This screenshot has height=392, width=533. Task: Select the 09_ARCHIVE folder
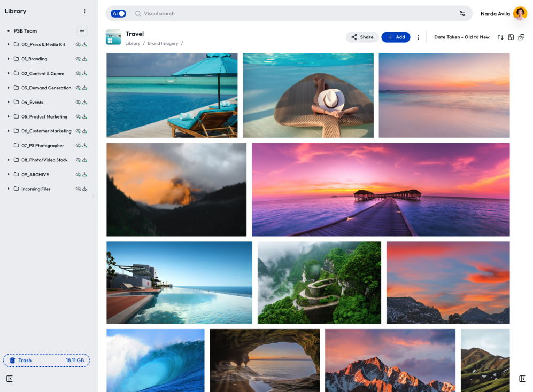[35, 174]
